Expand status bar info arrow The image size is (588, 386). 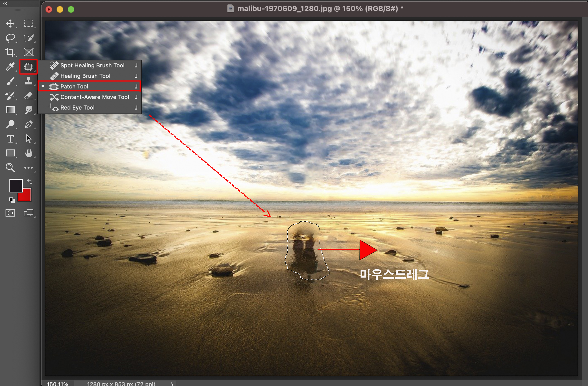point(172,384)
